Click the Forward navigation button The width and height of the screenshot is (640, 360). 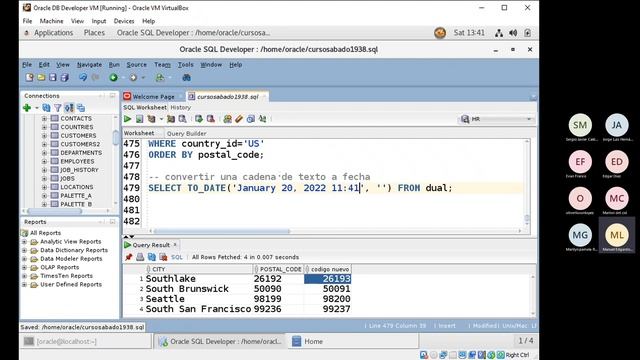tap(133, 77)
